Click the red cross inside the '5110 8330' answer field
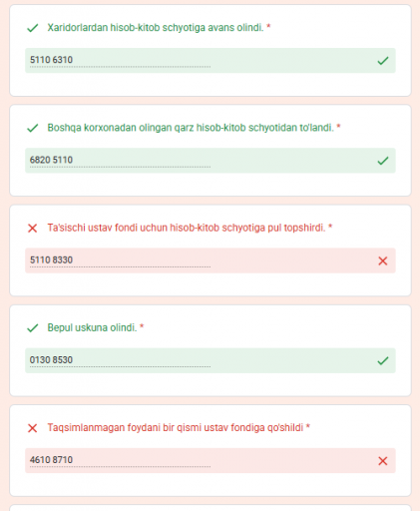420x511 pixels. (x=383, y=261)
